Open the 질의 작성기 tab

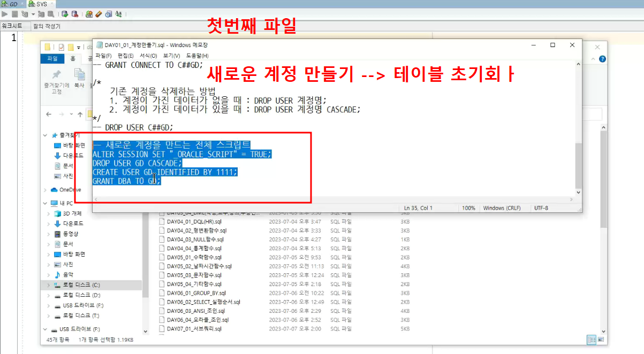[47, 26]
